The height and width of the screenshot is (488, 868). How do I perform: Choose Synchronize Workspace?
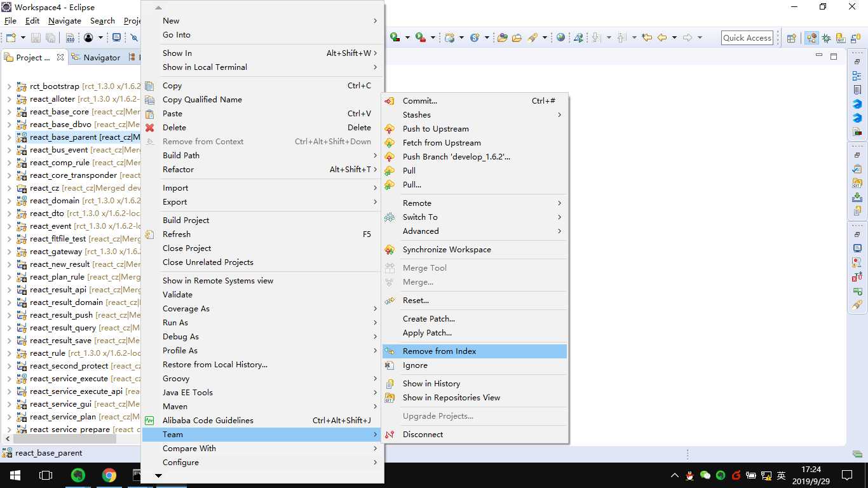coord(474,250)
